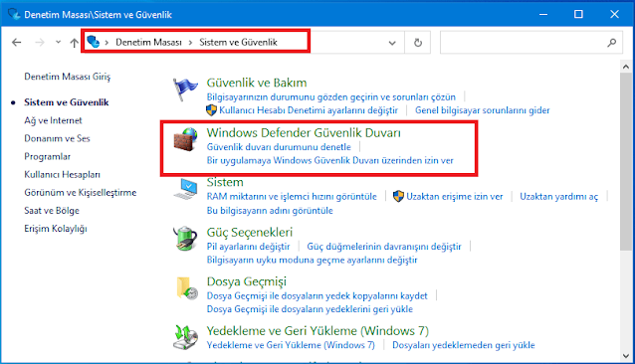Minimize the Denetim Masası window
Image resolution: width=635 pixels, height=364 pixels.
tap(543, 15)
